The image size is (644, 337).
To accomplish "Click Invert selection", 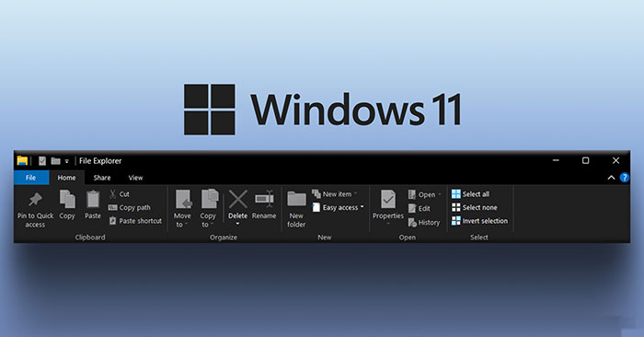I will pyautogui.click(x=479, y=221).
